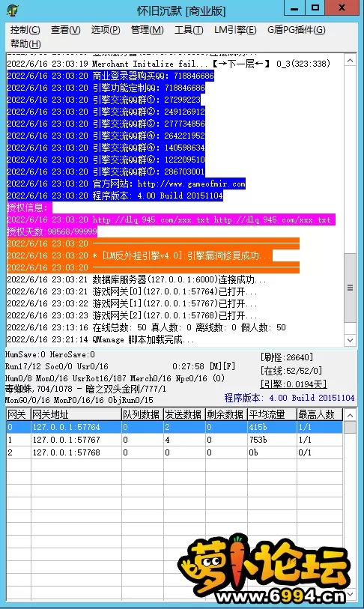The width and height of the screenshot is (364, 609).
Task: Open the 工具(T) menu
Action: (189, 30)
